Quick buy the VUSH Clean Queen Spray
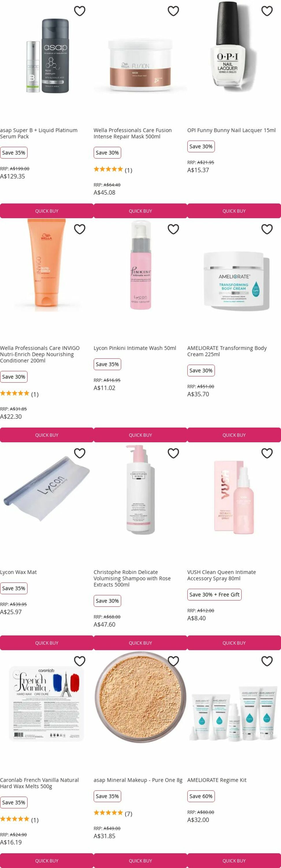The width and height of the screenshot is (281, 868). pyautogui.click(x=234, y=643)
